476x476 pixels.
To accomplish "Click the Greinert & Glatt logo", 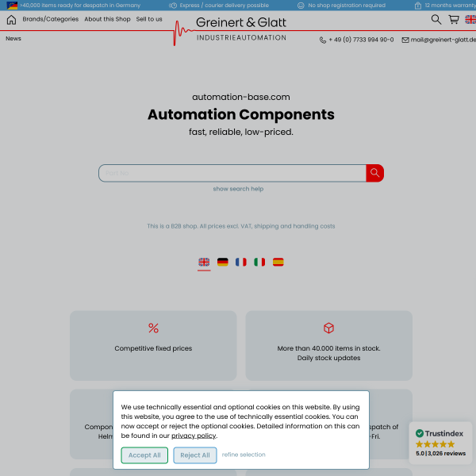I will point(230,29).
